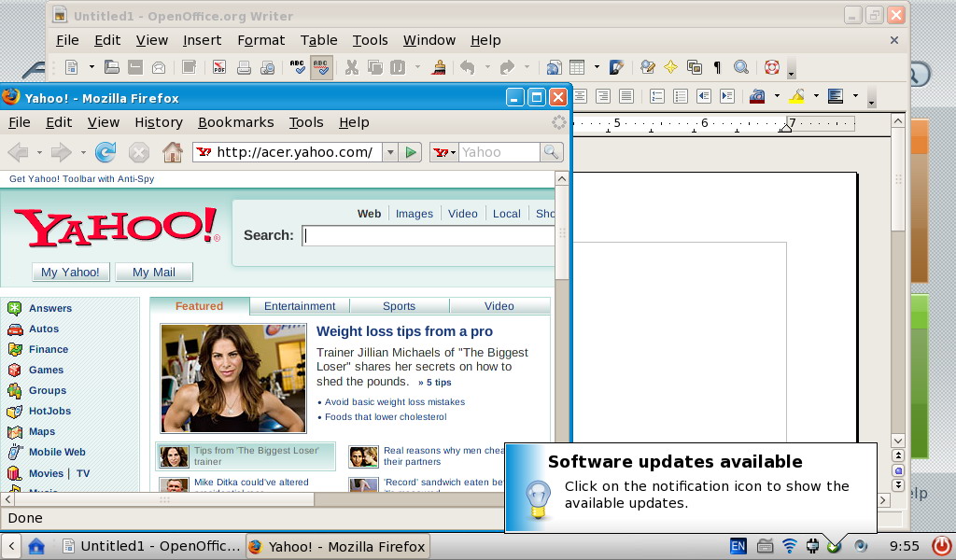Click the Export as PDF icon
This screenshot has width=956, height=560.
click(x=218, y=67)
